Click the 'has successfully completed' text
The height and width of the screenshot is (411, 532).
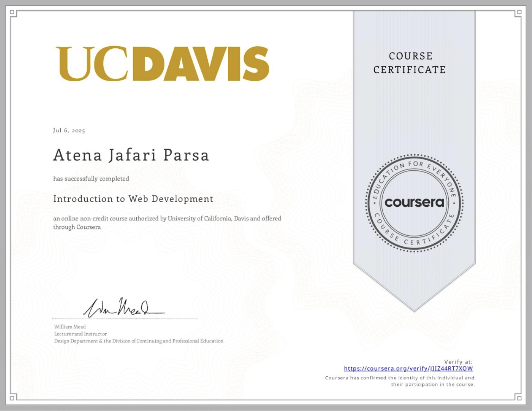[x=91, y=178]
